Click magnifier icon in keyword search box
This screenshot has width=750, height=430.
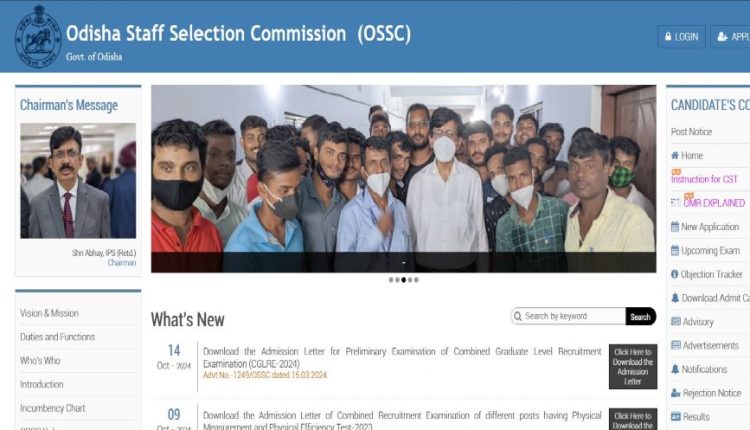518,316
